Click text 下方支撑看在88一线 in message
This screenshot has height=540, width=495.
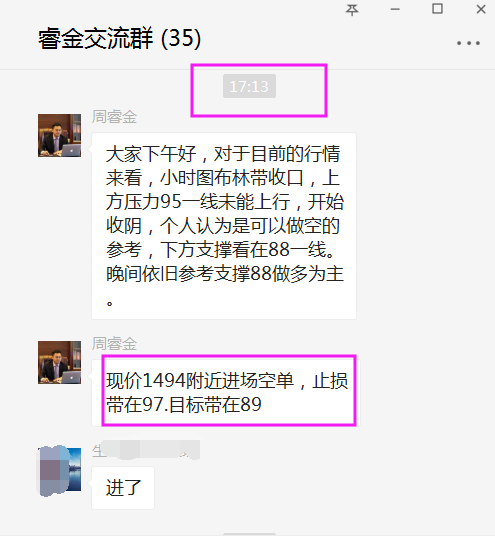click(x=243, y=249)
